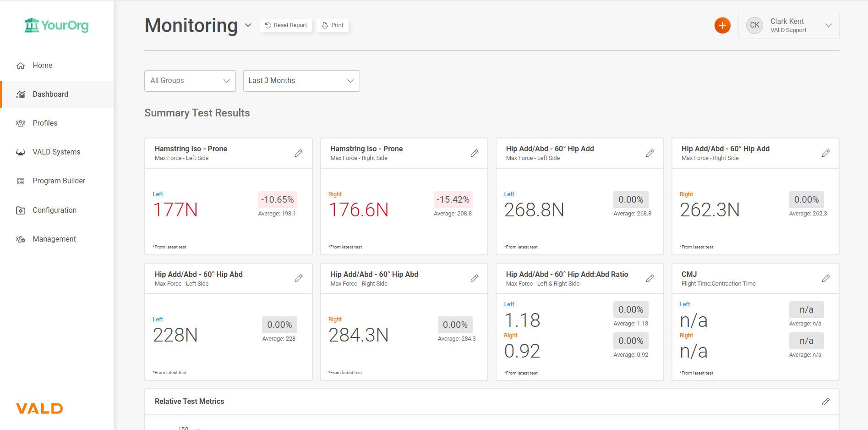Image resolution: width=868 pixels, height=430 pixels.
Task: Click Flight Time:Contraction Time subtitle
Action: pos(718,284)
